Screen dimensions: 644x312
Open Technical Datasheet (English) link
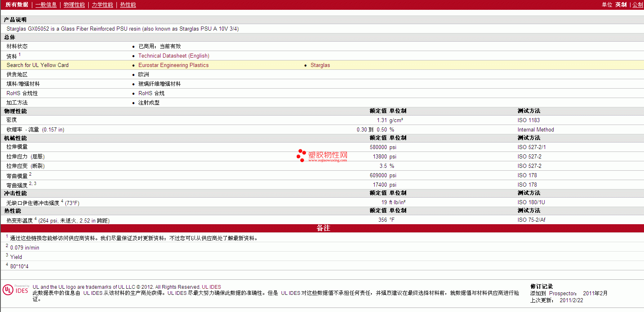pos(174,56)
